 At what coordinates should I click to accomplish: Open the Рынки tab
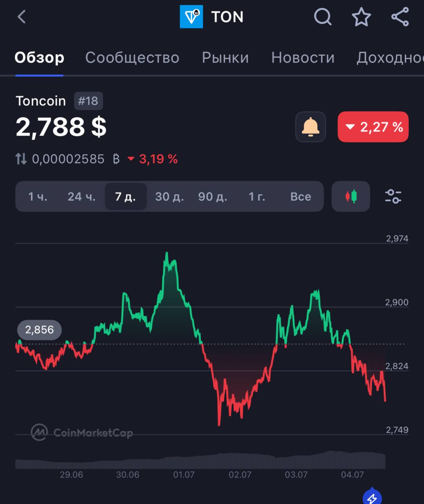point(225,58)
